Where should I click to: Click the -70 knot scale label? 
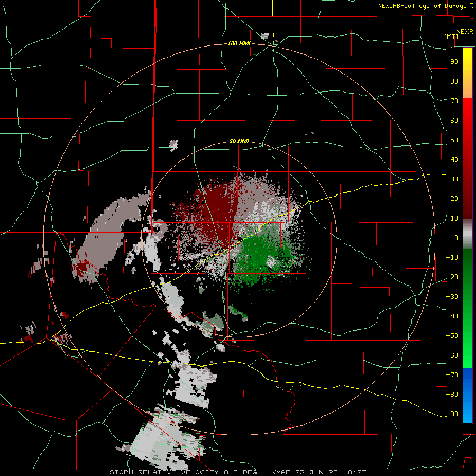point(452,375)
